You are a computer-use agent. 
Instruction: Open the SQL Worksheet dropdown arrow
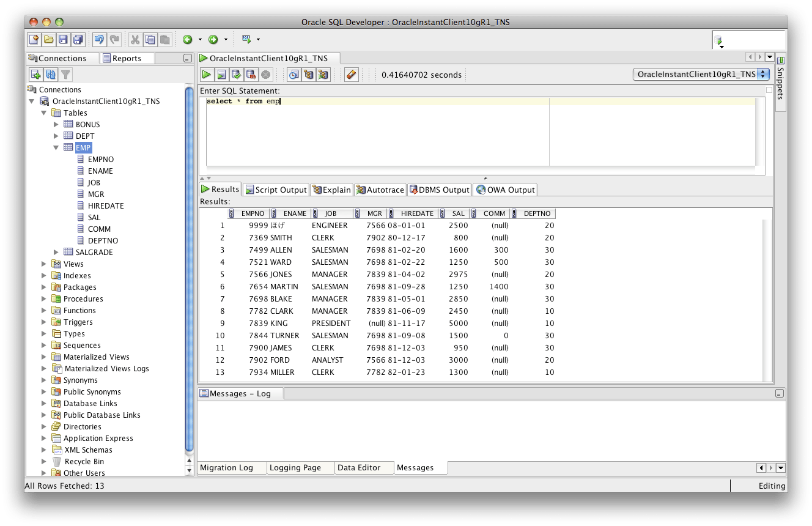pyautogui.click(x=258, y=40)
